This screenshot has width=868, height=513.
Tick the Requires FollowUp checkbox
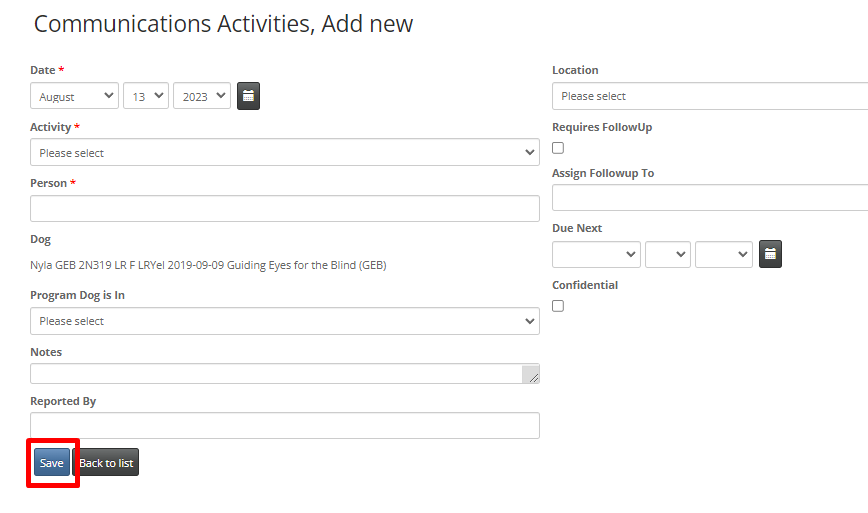click(x=558, y=148)
